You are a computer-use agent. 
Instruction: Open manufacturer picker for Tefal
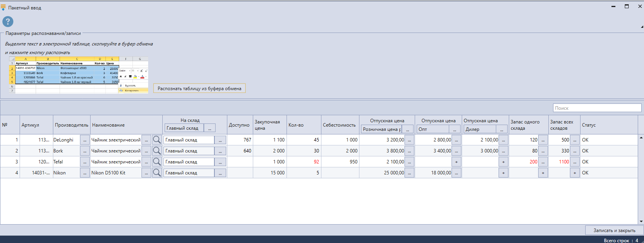click(x=85, y=162)
